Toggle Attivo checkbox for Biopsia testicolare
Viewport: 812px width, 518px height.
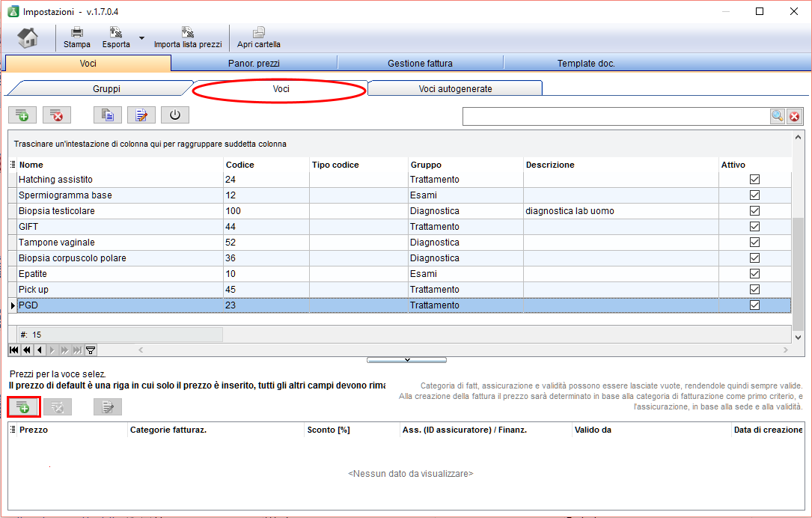click(754, 211)
